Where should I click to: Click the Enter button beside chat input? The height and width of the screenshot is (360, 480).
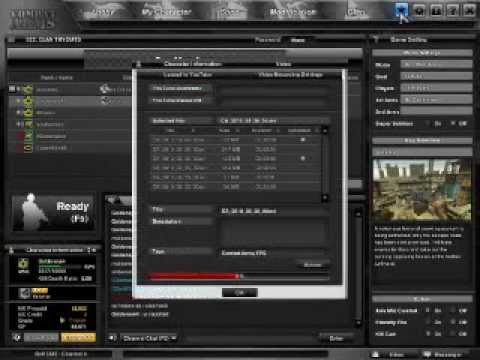click(336, 338)
